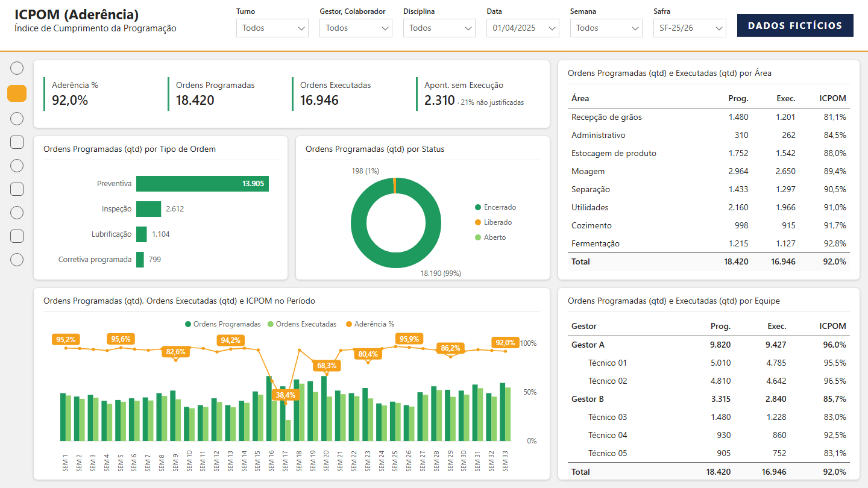Select the Fermentação row label

pos(596,244)
